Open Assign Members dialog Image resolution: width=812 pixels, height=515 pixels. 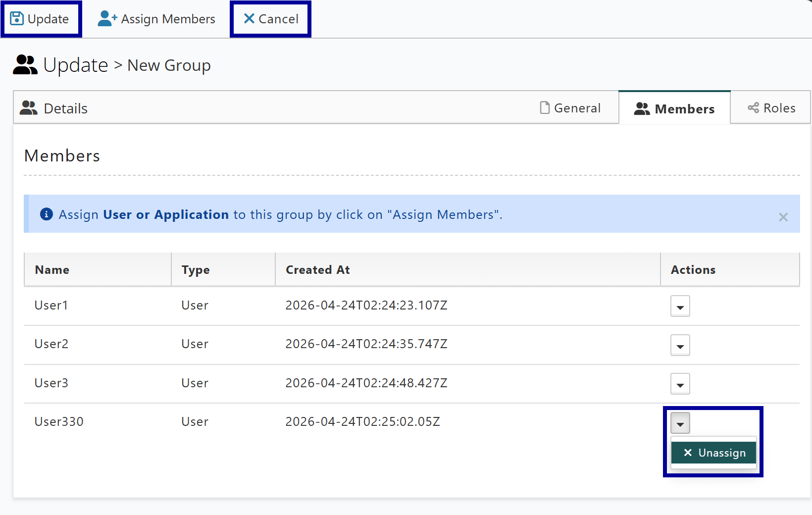pos(156,19)
